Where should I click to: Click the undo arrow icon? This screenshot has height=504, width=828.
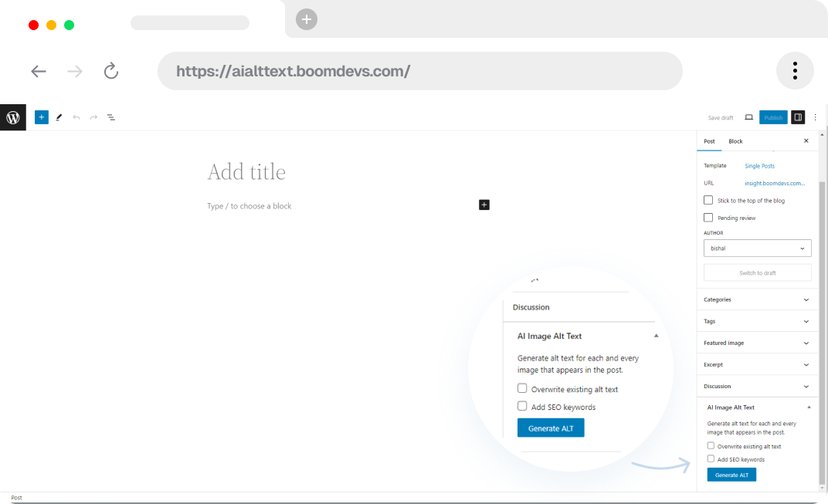tap(76, 117)
